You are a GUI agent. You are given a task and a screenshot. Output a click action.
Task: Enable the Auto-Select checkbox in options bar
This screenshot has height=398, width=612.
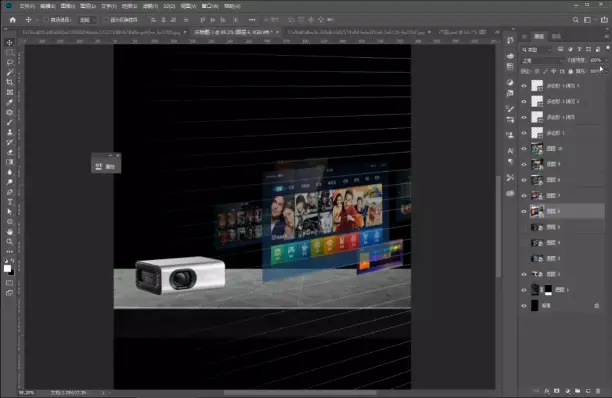pyautogui.click(x=46, y=20)
